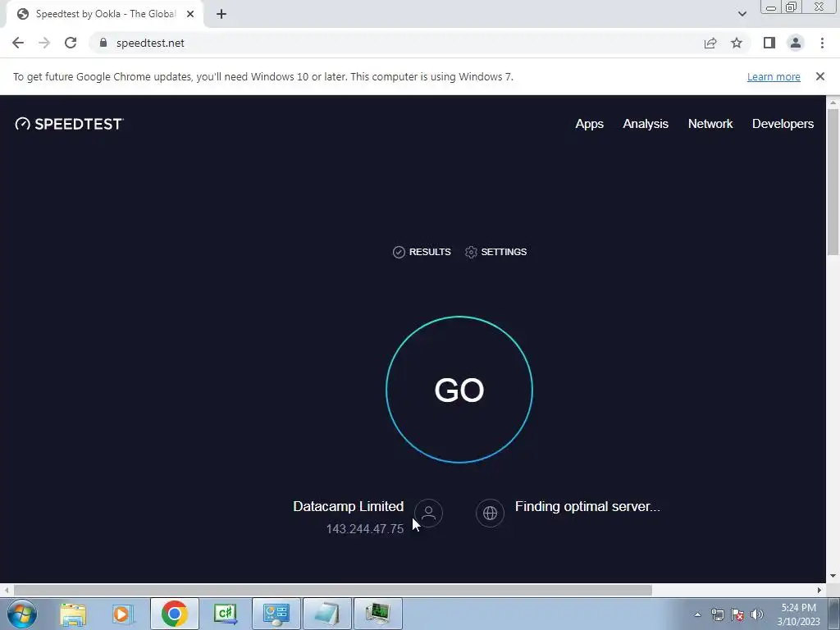Open a new tab with the plus button
Screen dimensions: 840x630
pyautogui.click(x=221, y=14)
